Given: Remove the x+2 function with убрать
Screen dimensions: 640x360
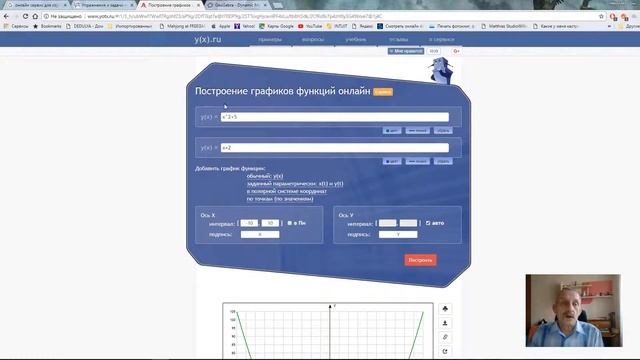Looking at the screenshot, I should tap(443, 162).
